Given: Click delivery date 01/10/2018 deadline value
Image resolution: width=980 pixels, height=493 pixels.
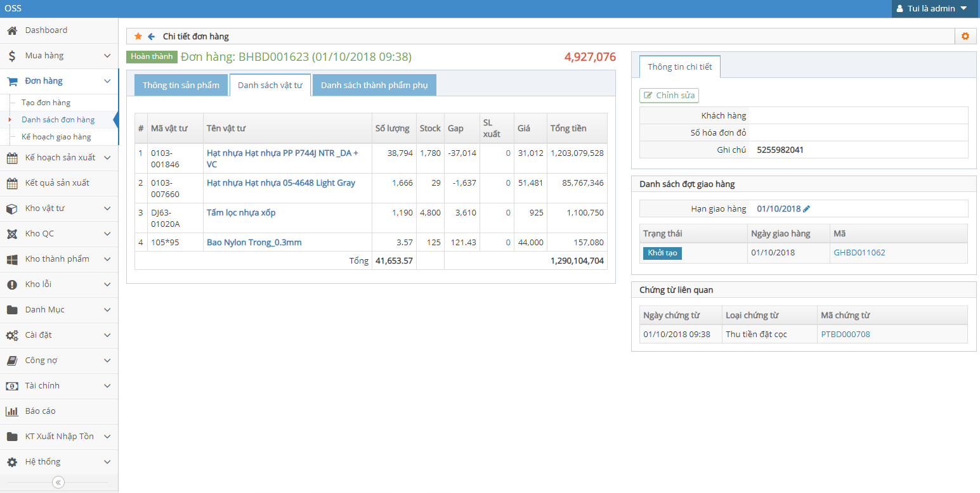Looking at the screenshot, I should 779,208.
